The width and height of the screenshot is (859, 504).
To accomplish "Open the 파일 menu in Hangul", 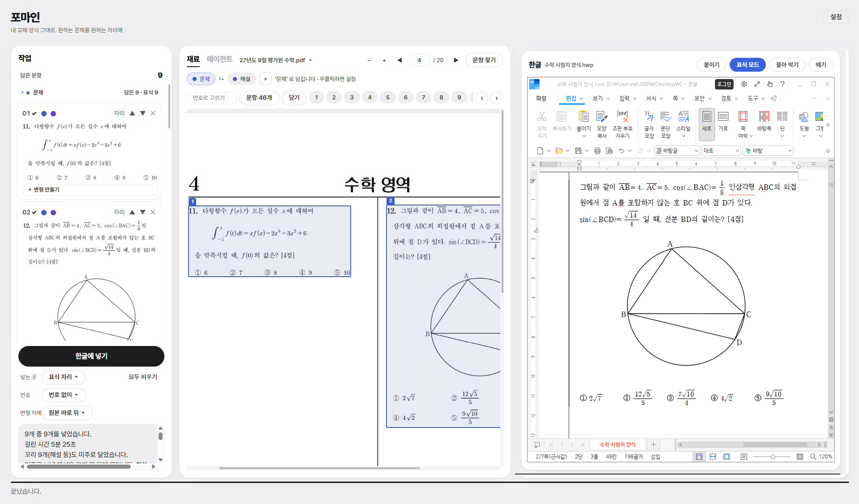I will coord(541,98).
